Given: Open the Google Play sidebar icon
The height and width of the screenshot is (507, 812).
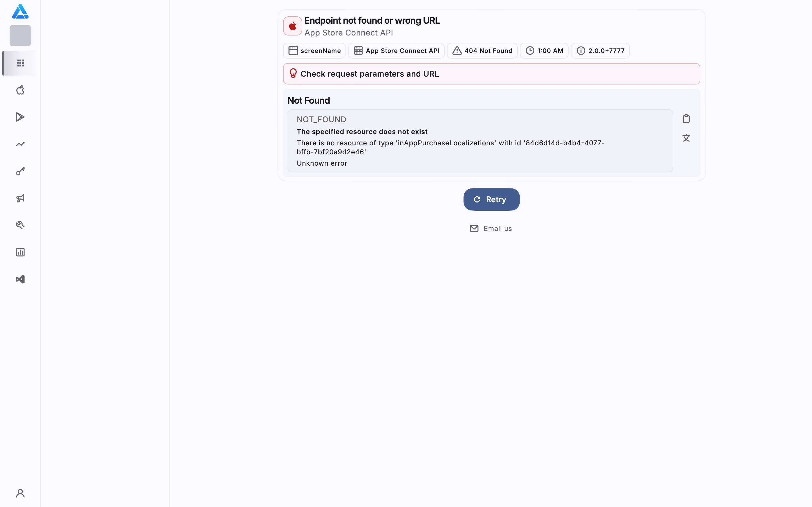Looking at the screenshot, I should pyautogui.click(x=20, y=117).
